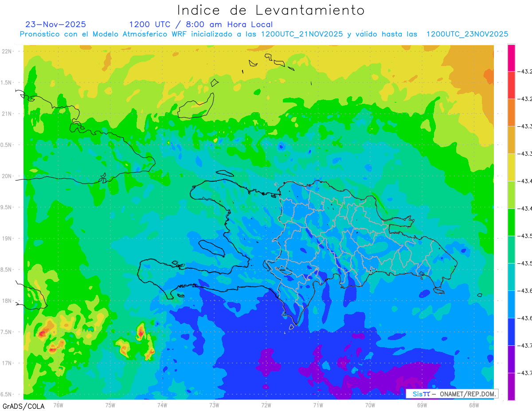Click the '22N' latitude label

click(7, 51)
